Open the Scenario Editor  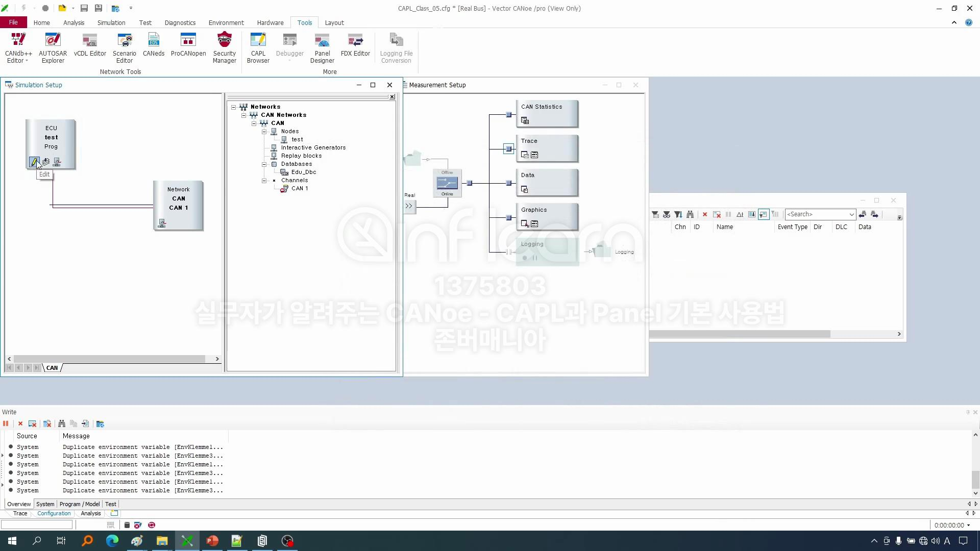125,48
